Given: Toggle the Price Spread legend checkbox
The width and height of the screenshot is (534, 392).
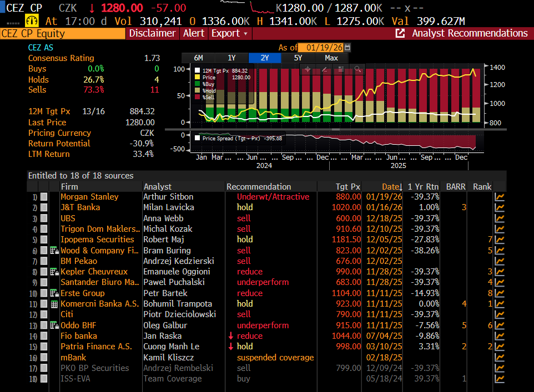Looking at the screenshot, I should pyautogui.click(x=197, y=138).
